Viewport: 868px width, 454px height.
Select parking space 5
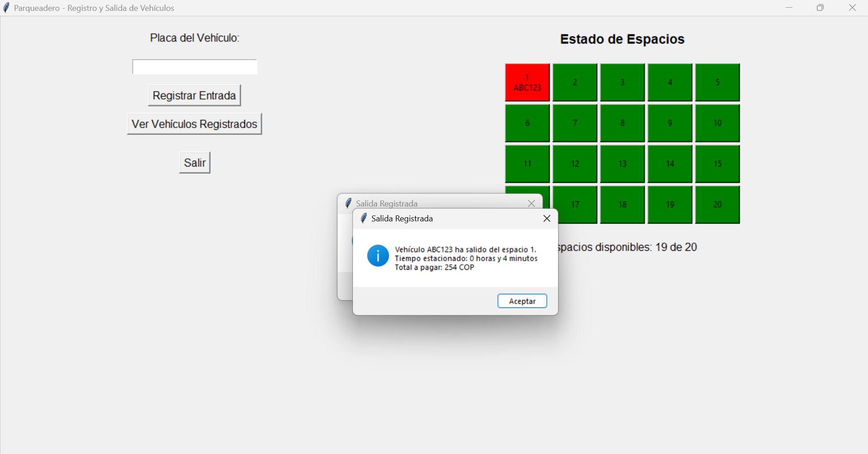click(x=717, y=82)
